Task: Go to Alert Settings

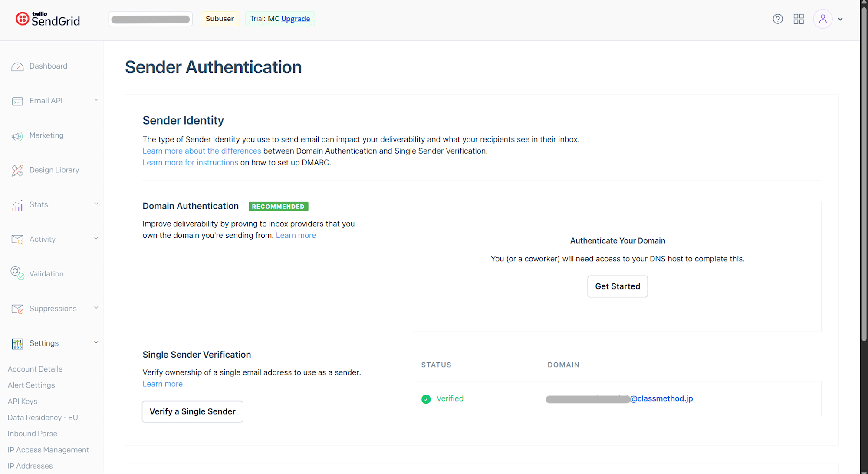Action: coord(31,385)
